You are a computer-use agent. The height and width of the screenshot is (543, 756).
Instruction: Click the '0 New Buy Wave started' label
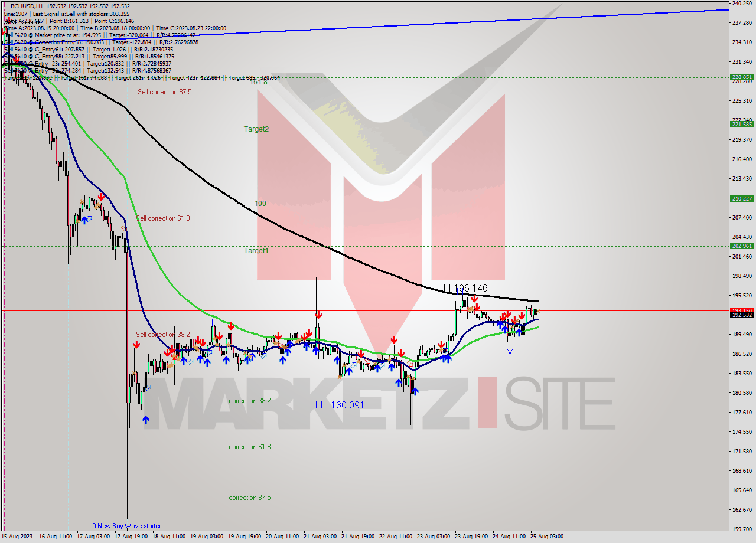(128, 526)
